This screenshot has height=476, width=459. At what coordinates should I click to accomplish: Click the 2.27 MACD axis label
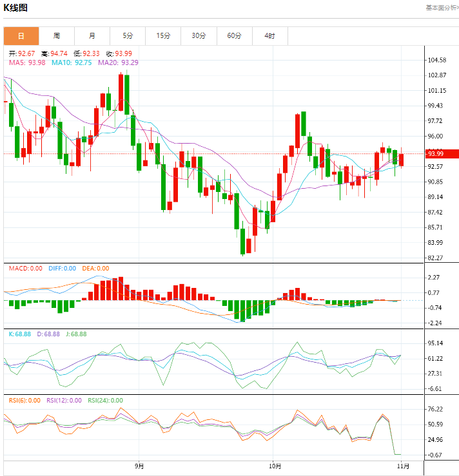point(433,277)
